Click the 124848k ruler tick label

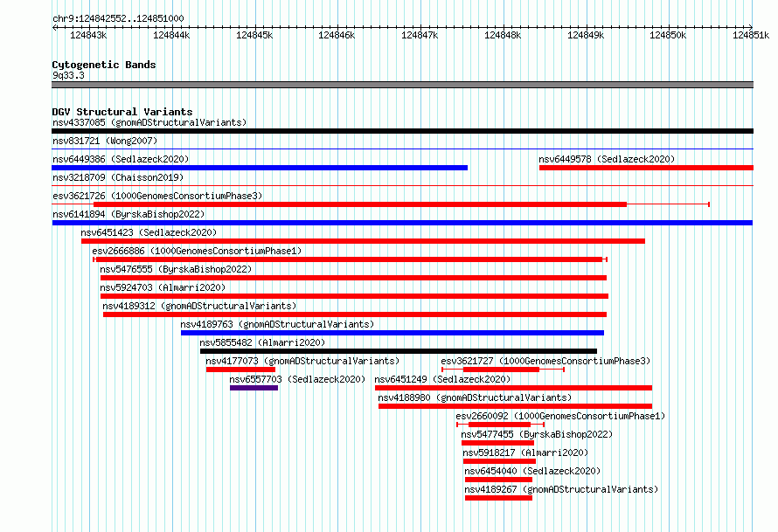coord(503,35)
